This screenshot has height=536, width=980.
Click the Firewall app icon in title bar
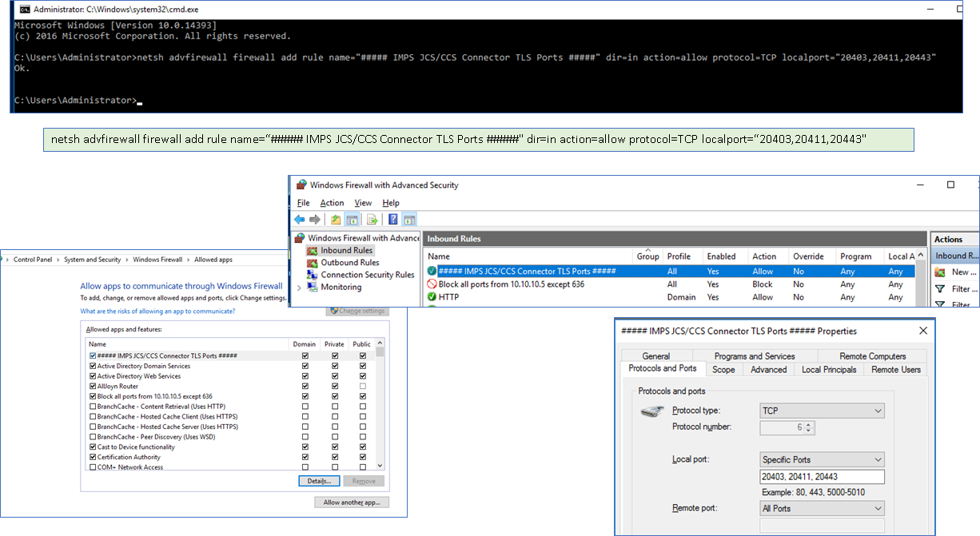(301, 185)
